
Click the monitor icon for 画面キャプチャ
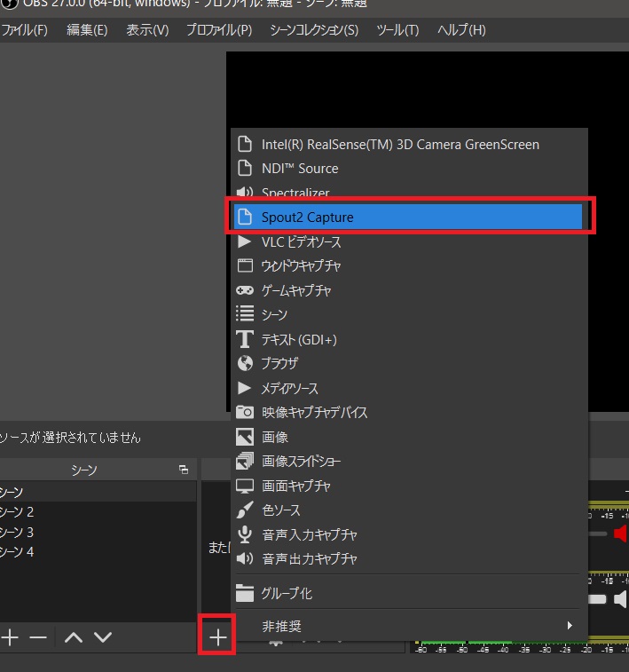245,486
